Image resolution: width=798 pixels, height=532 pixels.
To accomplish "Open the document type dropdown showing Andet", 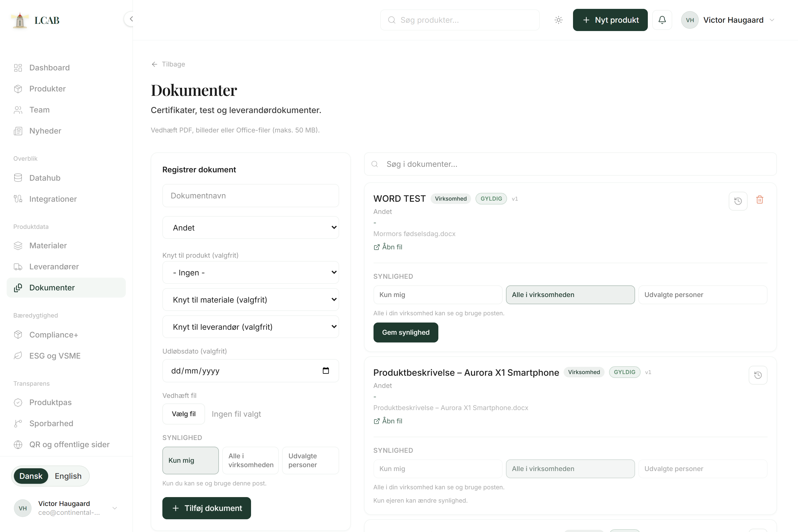I will [x=250, y=227].
